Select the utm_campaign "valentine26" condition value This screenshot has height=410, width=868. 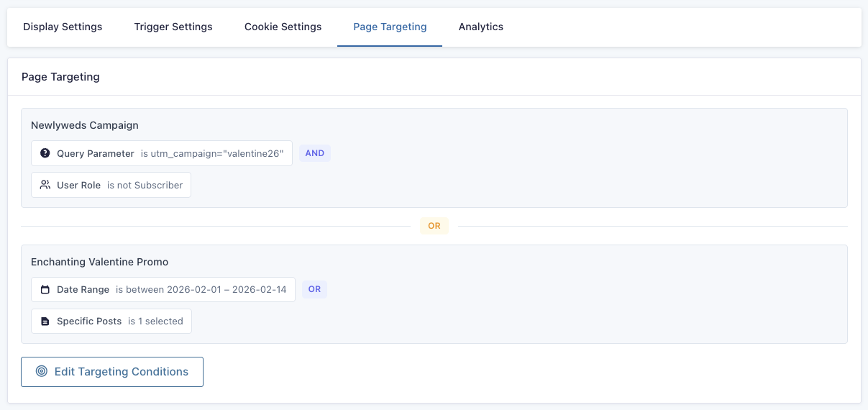212,153
